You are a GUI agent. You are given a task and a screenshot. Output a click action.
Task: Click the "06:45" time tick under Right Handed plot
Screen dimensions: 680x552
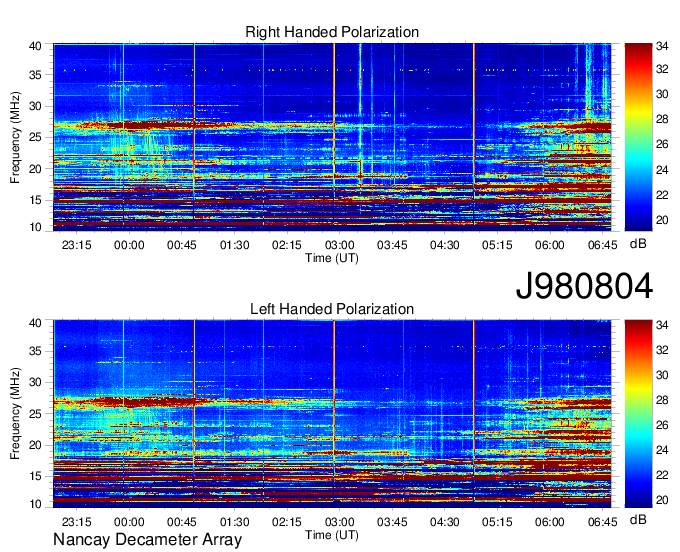click(x=602, y=245)
